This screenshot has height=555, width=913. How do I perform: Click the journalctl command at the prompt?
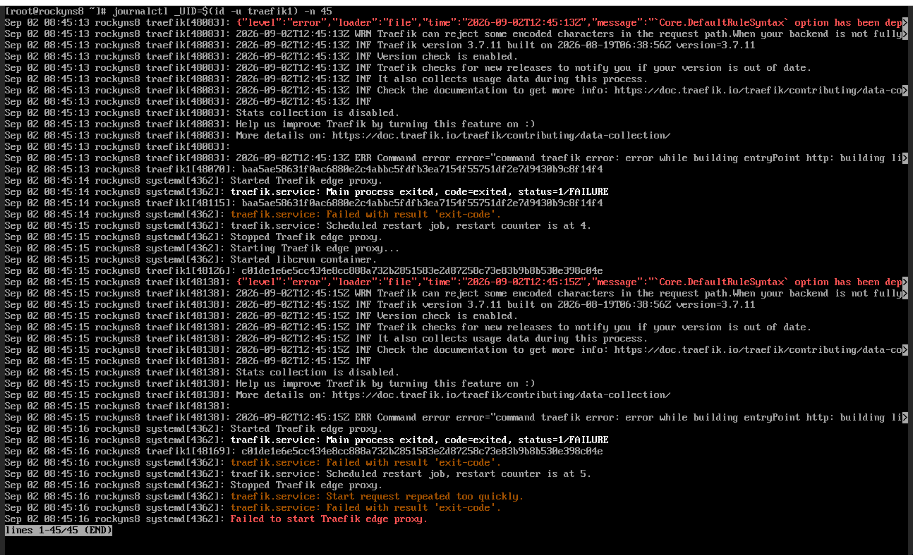tap(222, 11)
